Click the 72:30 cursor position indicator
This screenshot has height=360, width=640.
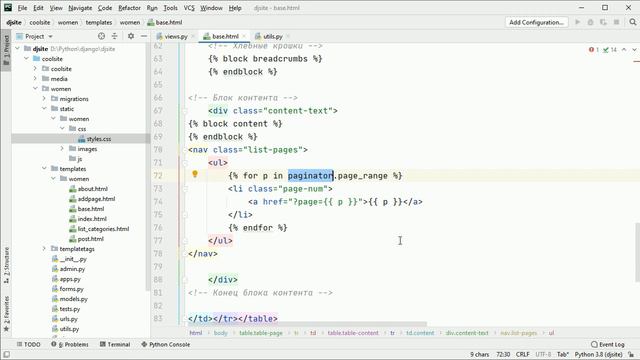pos(503,354)
